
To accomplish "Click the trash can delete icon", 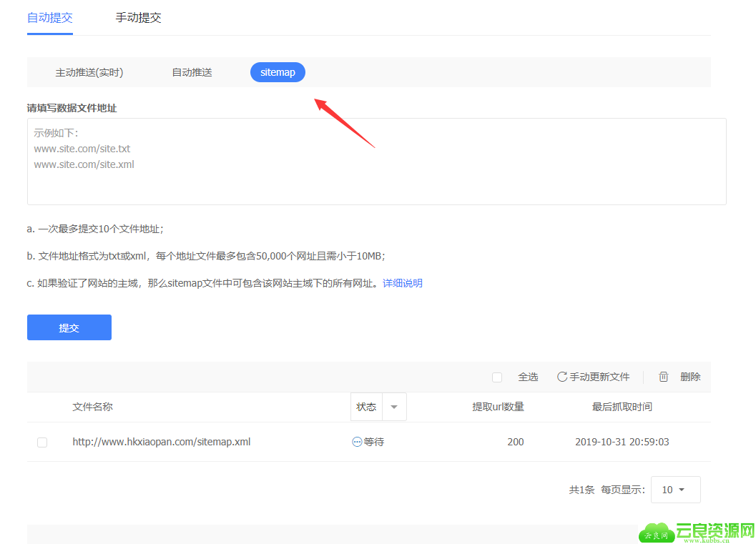I will pos(664,377).
